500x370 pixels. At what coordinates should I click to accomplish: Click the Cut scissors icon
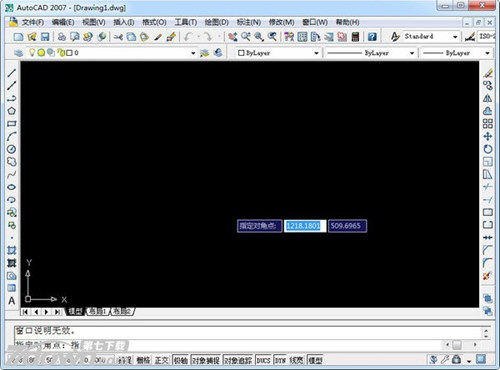point(118,37)
